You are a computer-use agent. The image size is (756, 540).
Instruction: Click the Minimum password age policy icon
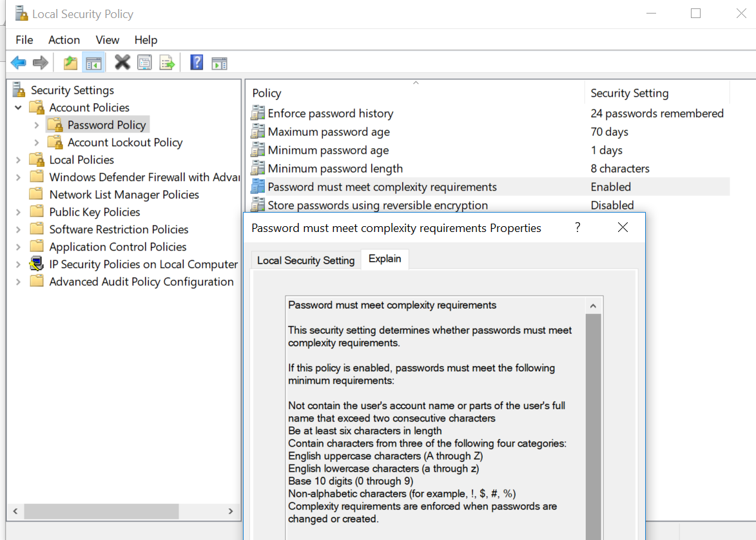click(x=258, y=149)
